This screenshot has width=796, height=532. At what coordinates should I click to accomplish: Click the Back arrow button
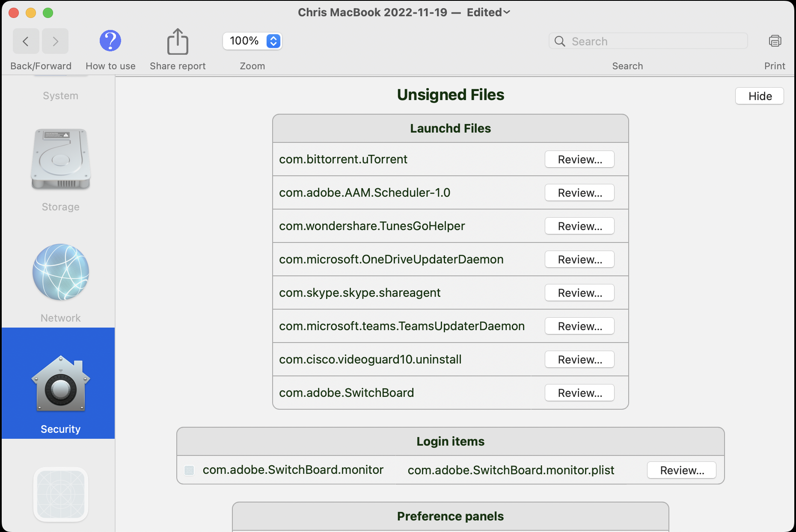(26, 41)
